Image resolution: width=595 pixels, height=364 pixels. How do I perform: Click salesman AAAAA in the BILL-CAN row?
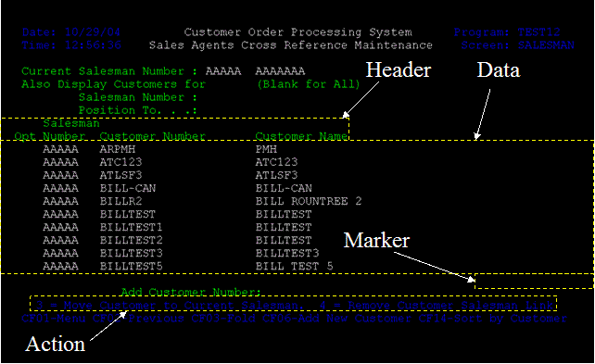tap(61, 188)
